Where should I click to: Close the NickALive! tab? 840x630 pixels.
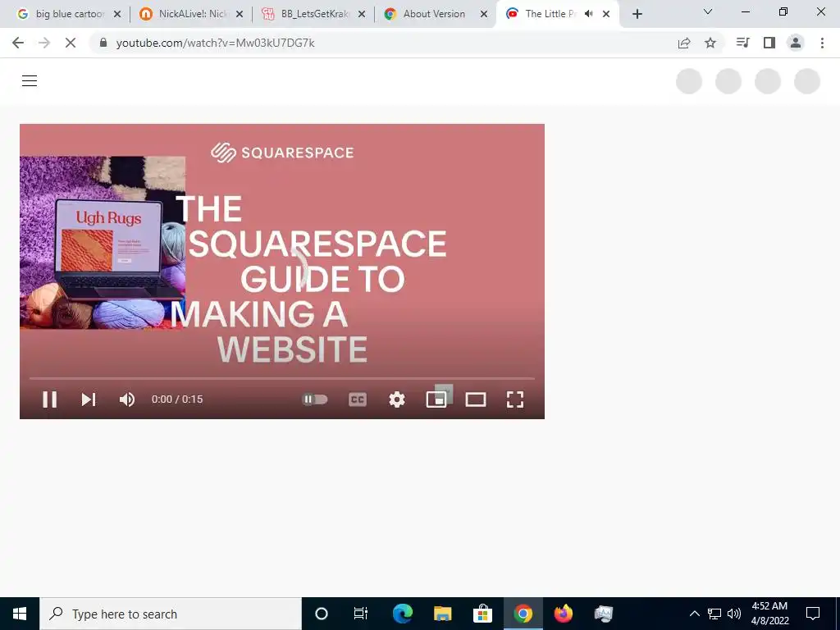240,15
